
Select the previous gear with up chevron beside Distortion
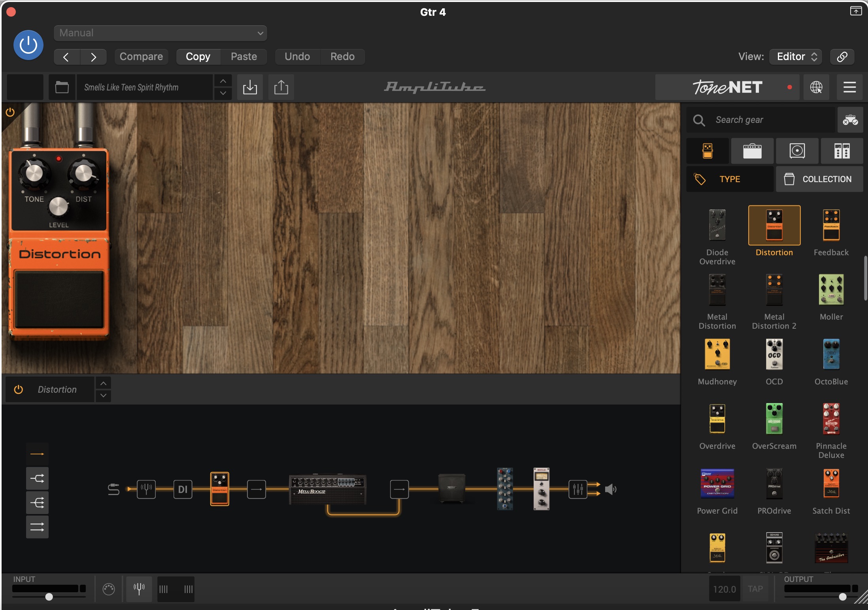[x=103, y=383]
